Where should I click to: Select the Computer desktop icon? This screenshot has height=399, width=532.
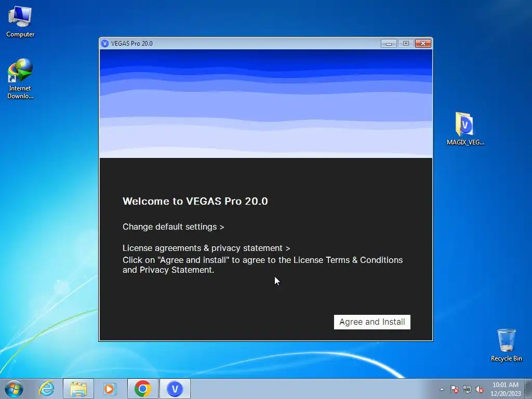pyautogui.click(x=20, y=21)
